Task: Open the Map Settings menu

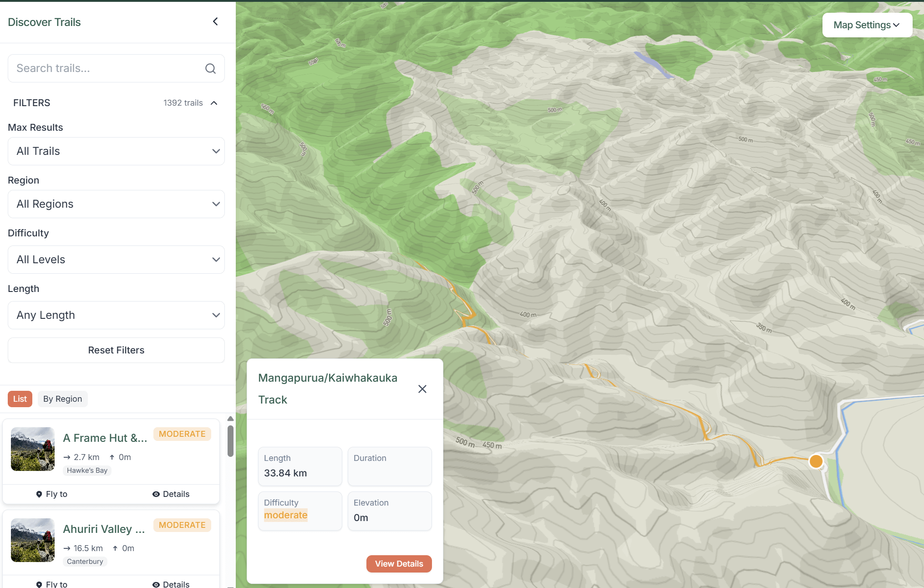Action: point(866,25)
